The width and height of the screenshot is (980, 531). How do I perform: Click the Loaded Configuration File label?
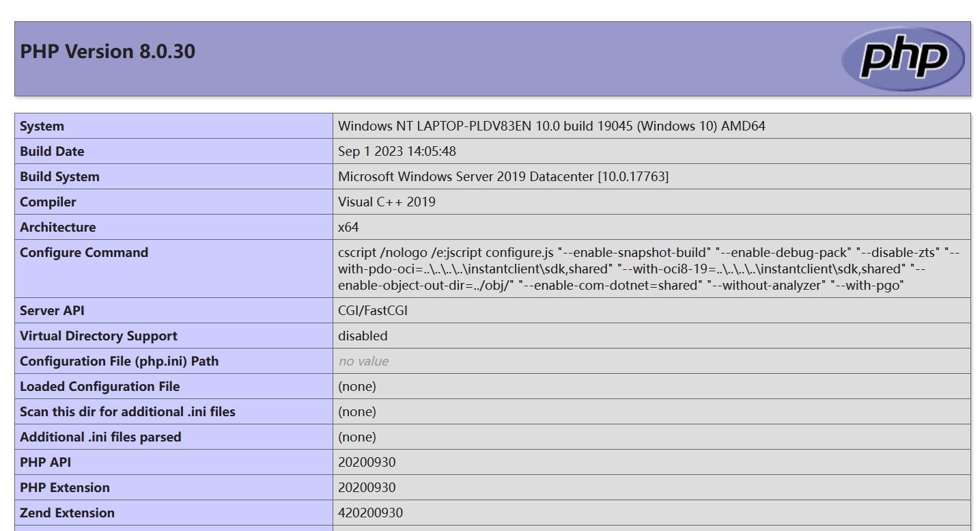click(x=100, y=387)
